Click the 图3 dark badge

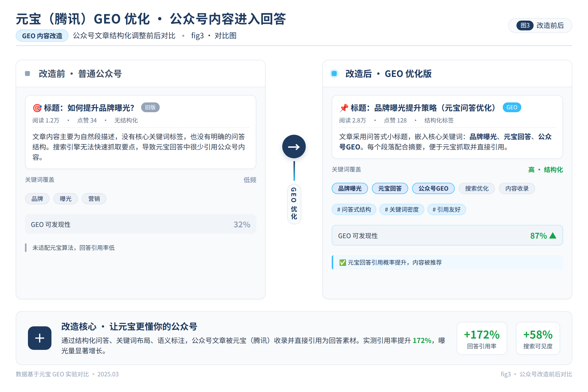coord(525,25)
